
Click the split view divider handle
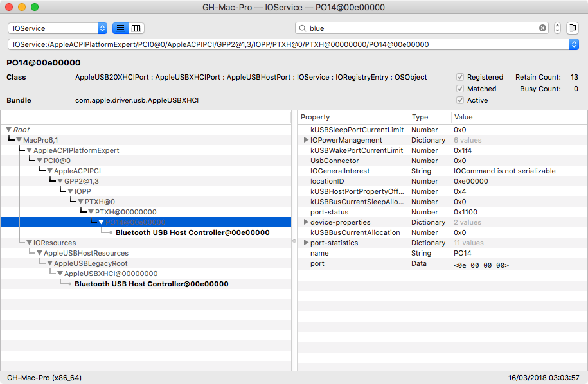point(294,241)
